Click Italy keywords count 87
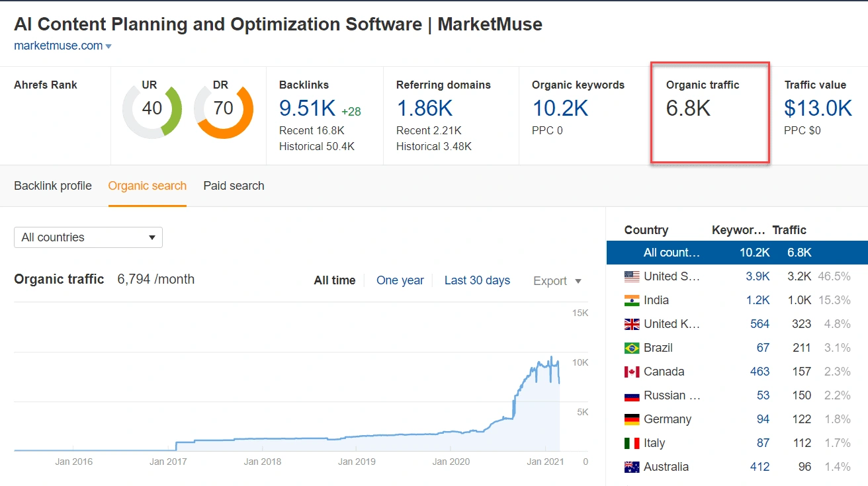This screenshot has height=486, width=868. (763, 443)
